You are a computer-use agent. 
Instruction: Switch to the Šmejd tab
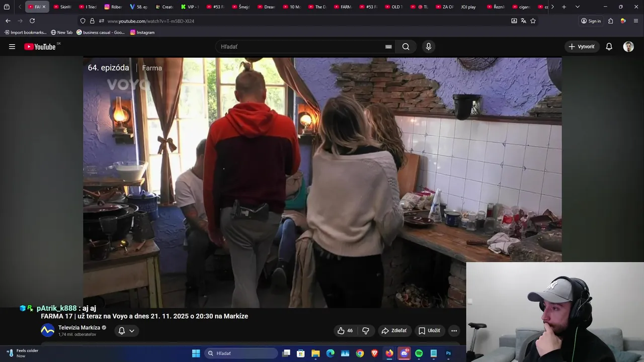(x=240, y=7)
